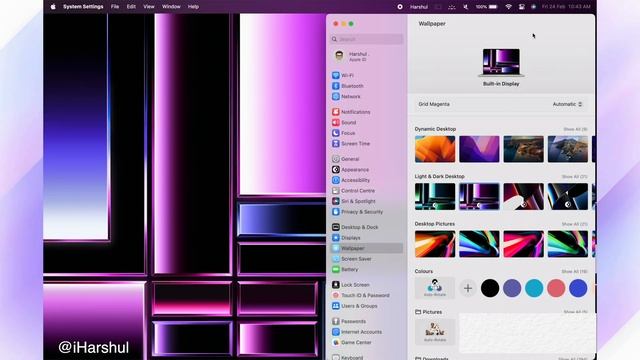The height and width of the screenshot is (360, 640).
Task: Click the Harshul user name in menu bar
Action: tap(419, 7)
